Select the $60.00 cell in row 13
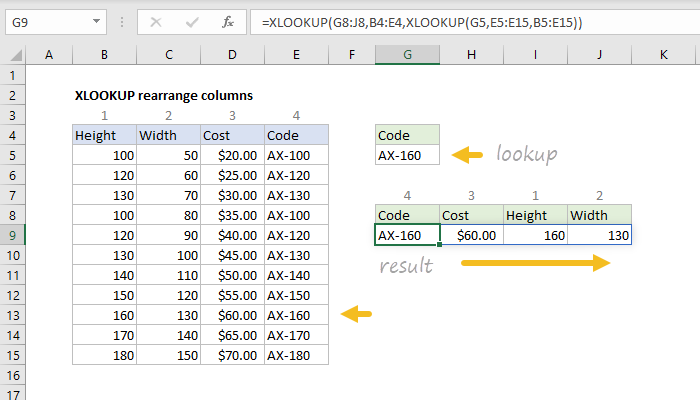 pyautogui.click(x=232, y=315)
